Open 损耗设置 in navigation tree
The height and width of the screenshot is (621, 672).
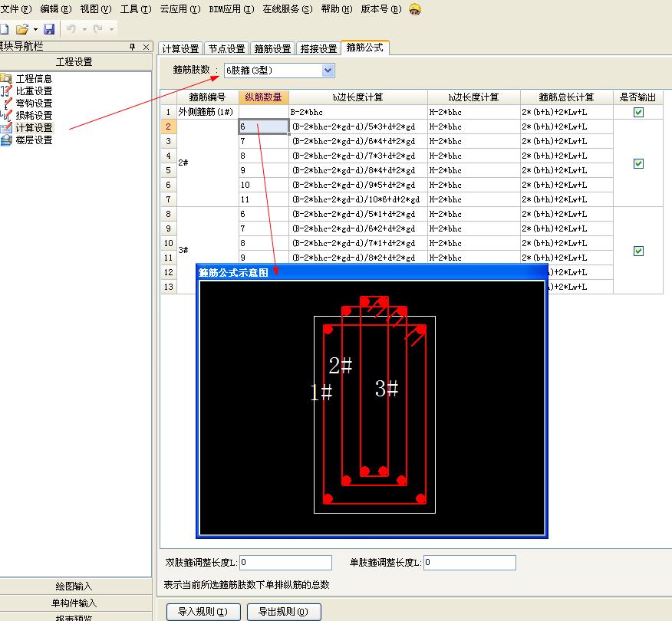click(34, 116)
